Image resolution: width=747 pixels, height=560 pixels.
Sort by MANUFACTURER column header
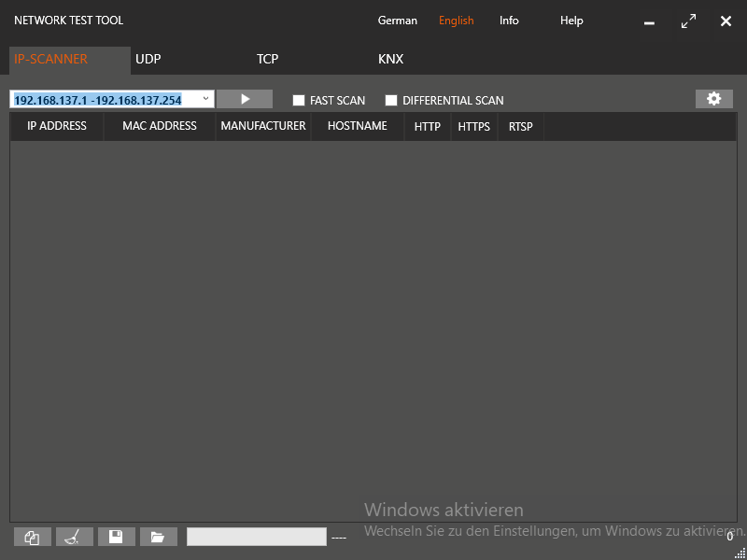point(263,126)
